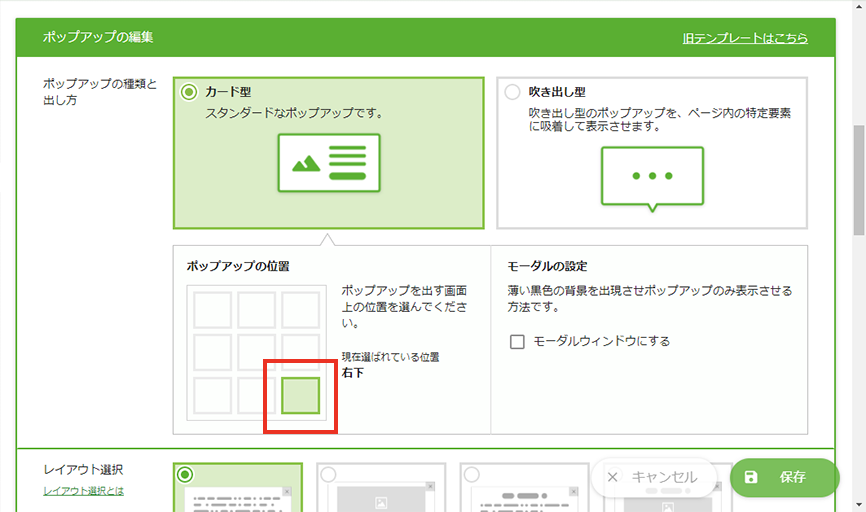Click the X icon in キャンセル

click(612, 477)
